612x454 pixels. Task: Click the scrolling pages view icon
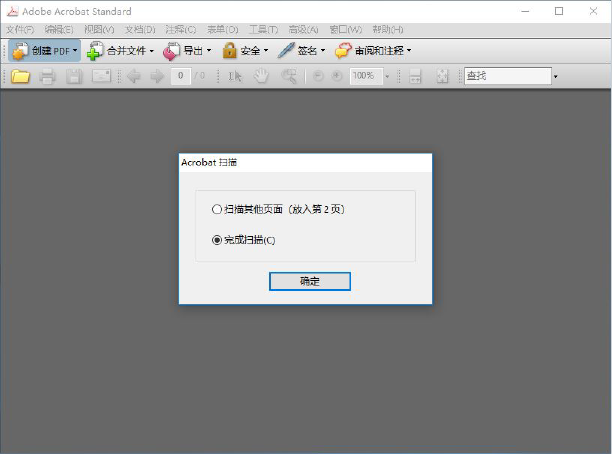pos(415,76)
